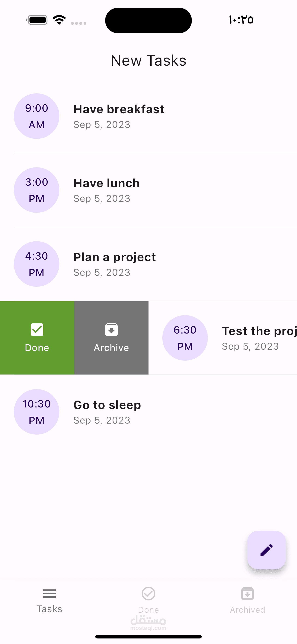This screenshot has height=644, width=297.
Task: Tap the 9:00 AM time circle
Action: coord(37,116)
